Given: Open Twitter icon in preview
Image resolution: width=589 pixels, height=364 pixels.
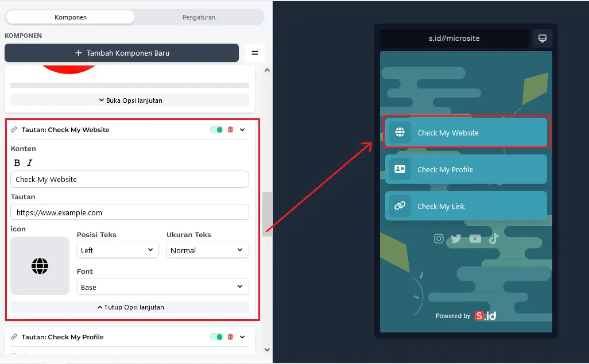Looking at the screenshot, I should coord(456,239).
